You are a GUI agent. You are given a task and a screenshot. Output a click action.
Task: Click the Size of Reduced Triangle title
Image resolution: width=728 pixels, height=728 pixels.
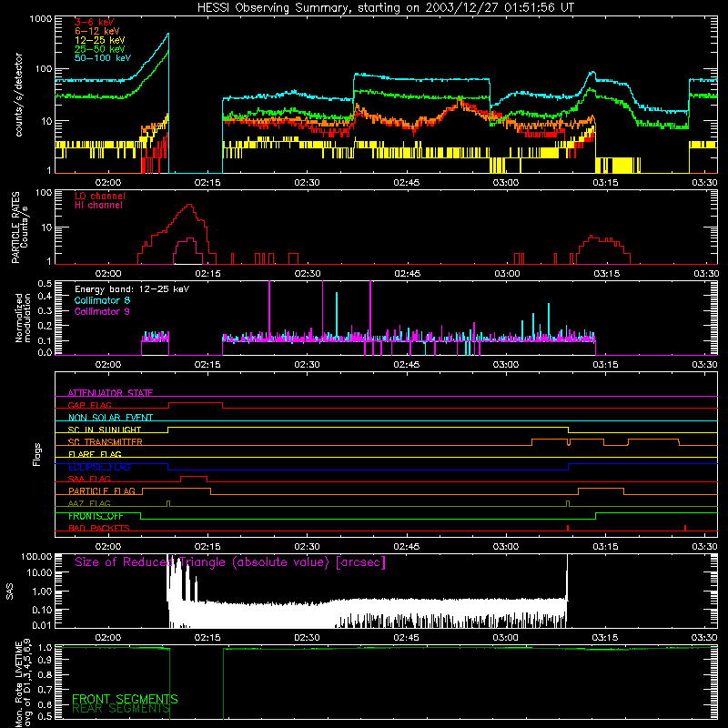point(230,562)
